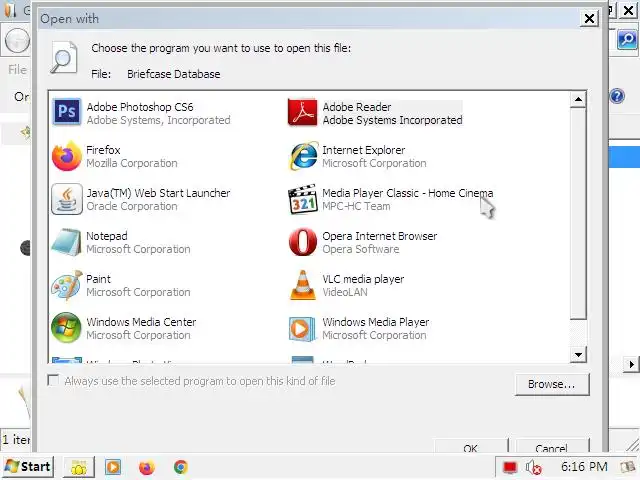Select the Adobe Photoshop CS6 icon

(67, 112)
